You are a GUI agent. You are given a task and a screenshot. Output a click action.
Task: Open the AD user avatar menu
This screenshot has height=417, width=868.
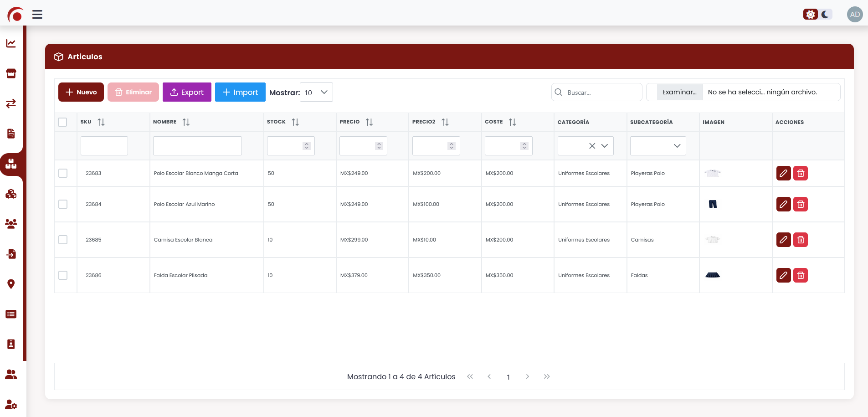[855, 15]
